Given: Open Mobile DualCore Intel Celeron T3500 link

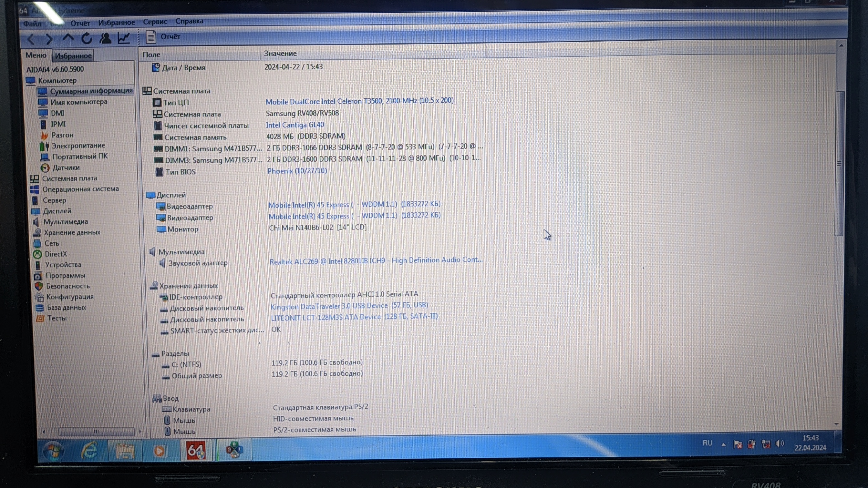Looking at the screenshot, I should [359, 101].
